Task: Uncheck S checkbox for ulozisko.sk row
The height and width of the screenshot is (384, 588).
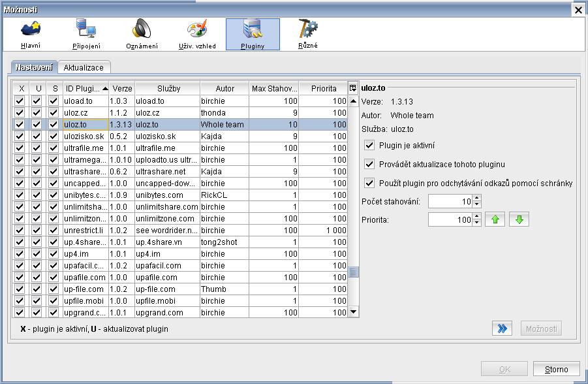Action: [54, 136]
